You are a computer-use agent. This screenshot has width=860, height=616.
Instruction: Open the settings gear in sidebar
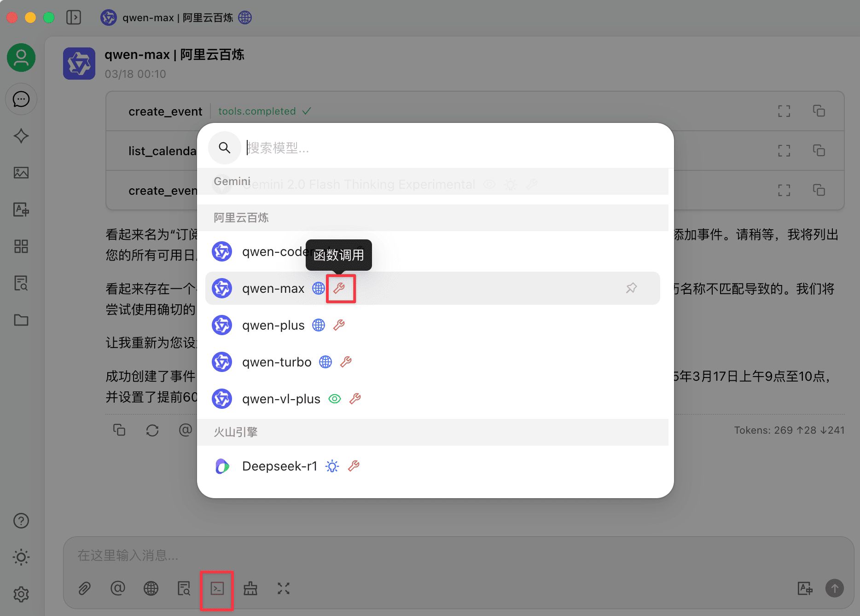(21, 594)
